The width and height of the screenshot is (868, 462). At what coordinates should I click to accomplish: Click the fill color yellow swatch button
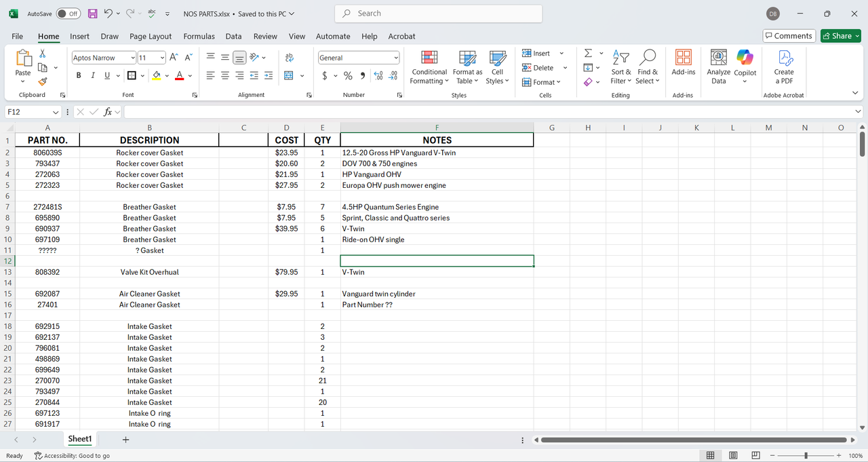coord(157,75)
